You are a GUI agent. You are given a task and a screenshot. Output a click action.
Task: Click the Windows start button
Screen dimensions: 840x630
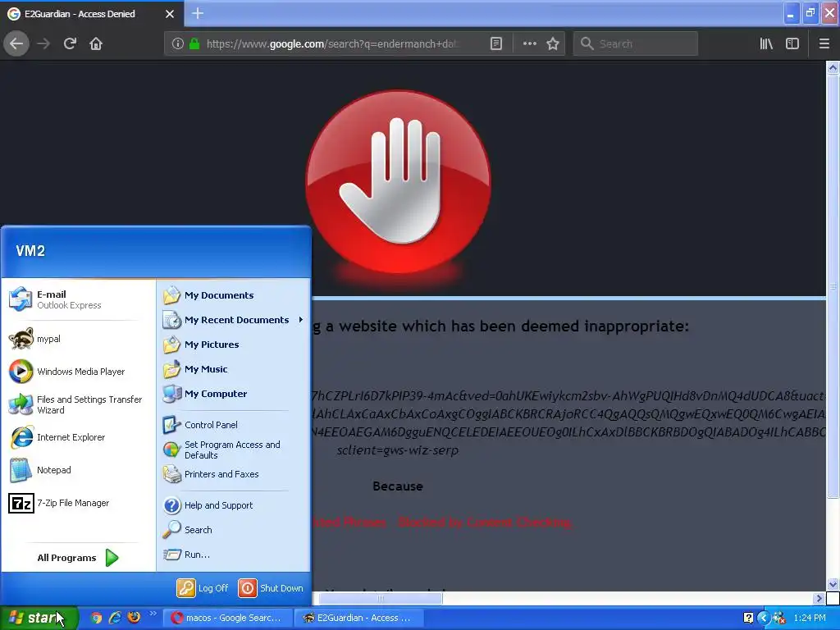(x=39, y=618)
